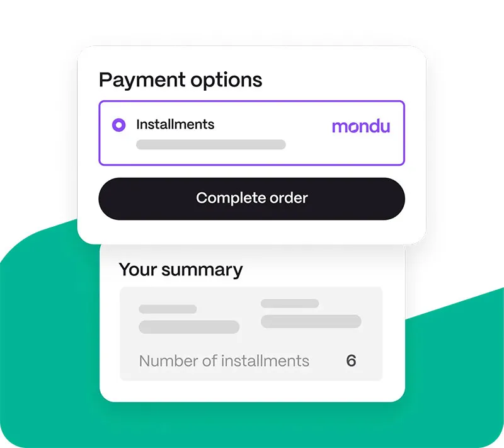Click green background right of summary card
The image size is (504, 448).
point(454,365)
